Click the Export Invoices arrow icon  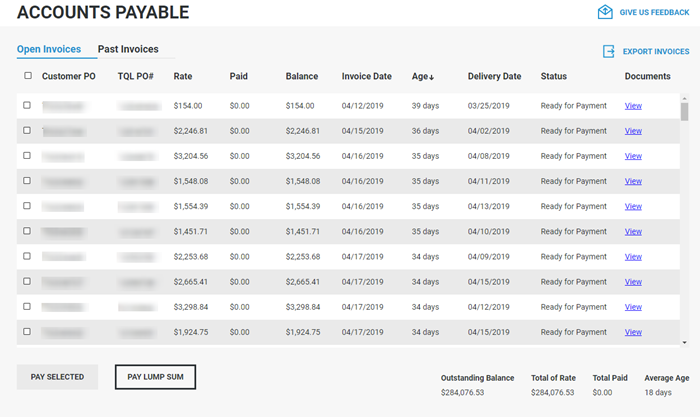point(608,51)
